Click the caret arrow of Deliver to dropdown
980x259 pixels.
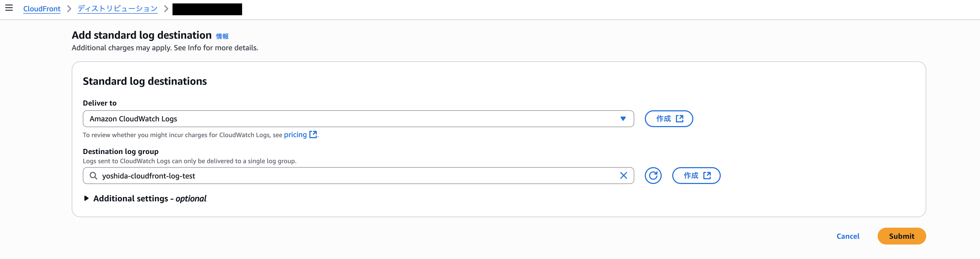pyautogui.click(x=623, y=119)
